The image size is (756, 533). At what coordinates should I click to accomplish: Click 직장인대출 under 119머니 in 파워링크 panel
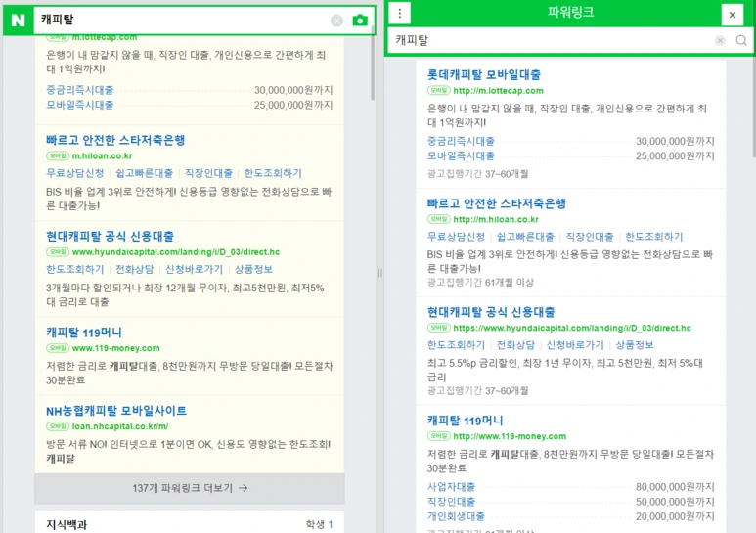pyautogui.click(x=451, y=502)
